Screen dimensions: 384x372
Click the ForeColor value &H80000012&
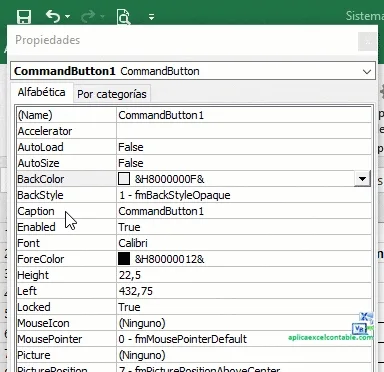pos(169,259)
